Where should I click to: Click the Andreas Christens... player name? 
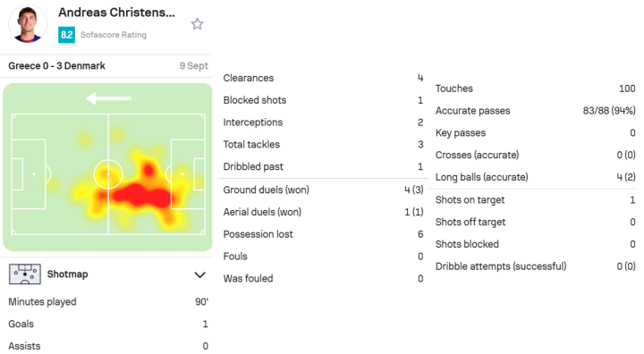tap(116, 13)
